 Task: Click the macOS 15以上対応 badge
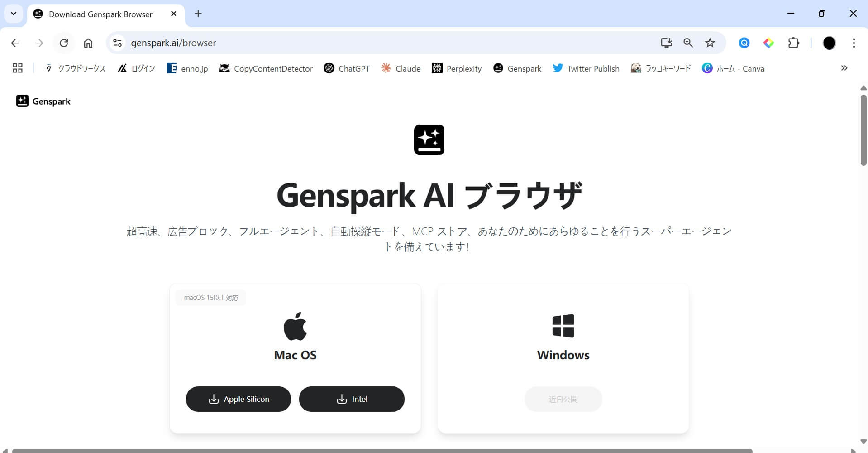[x=211, y=298]
